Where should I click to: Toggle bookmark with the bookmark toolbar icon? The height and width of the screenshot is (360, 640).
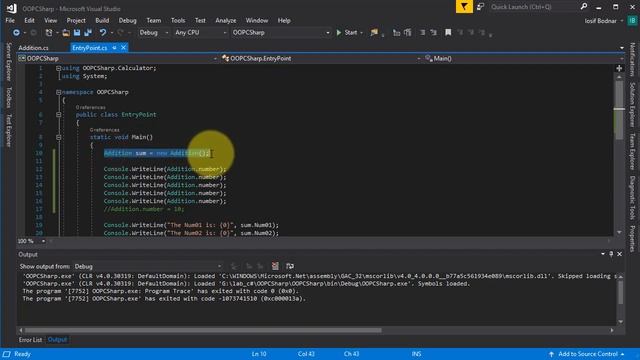pos(448,32)
